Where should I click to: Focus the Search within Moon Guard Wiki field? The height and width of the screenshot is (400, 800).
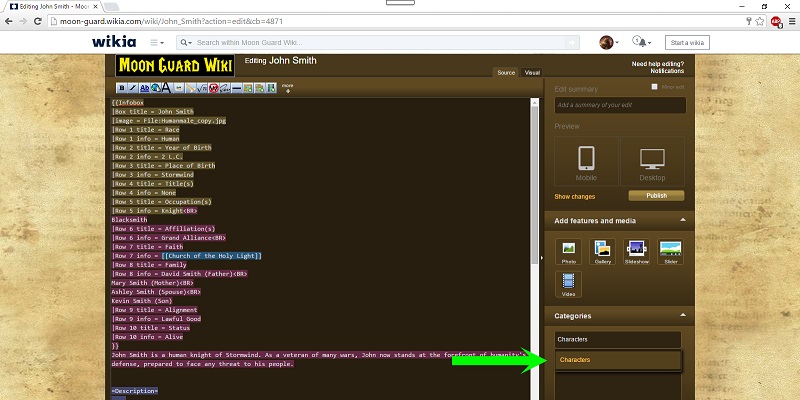[380, 42]
